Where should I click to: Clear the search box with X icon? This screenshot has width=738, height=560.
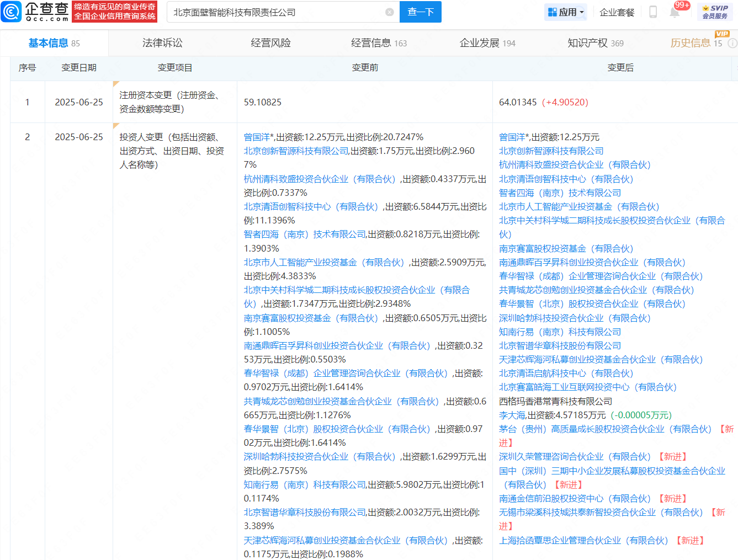tap(390, 12)
